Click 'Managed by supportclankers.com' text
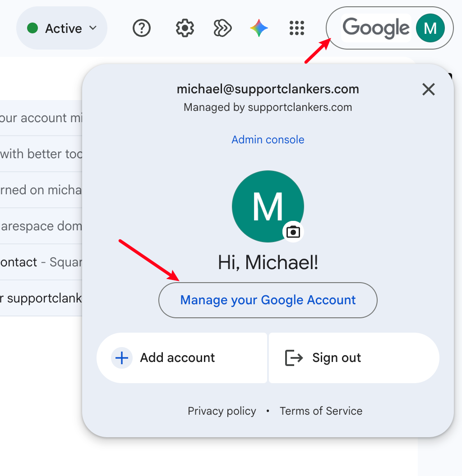 [x=268, y=107]
